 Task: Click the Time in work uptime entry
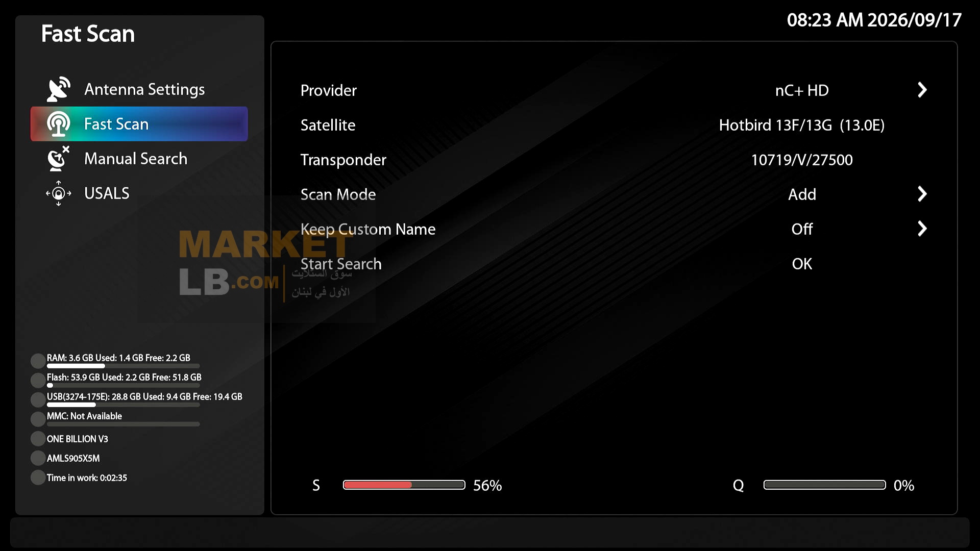click(x=87, y=478)
